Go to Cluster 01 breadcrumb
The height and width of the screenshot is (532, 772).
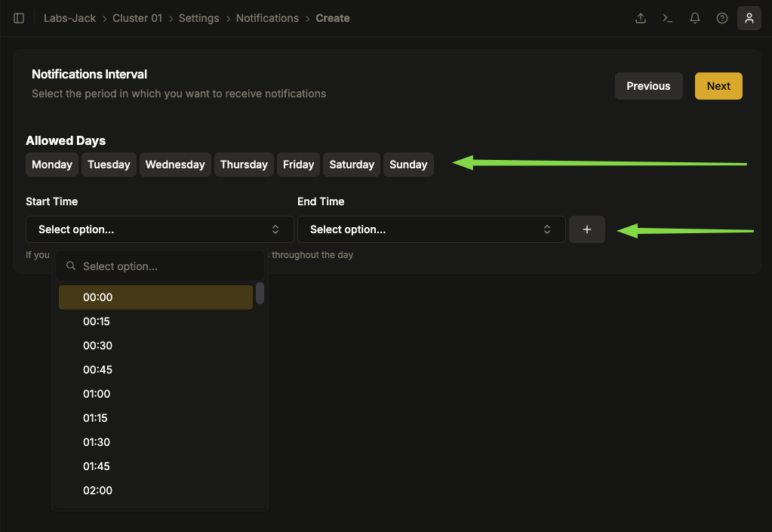pyautogui.click(x=137, y=18)
